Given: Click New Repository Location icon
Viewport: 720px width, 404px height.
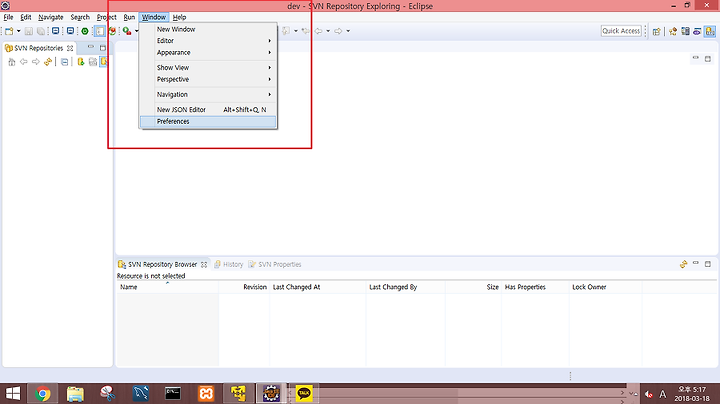Looking at the screenshot, I should pyautogui.click(x=81, y=62).
